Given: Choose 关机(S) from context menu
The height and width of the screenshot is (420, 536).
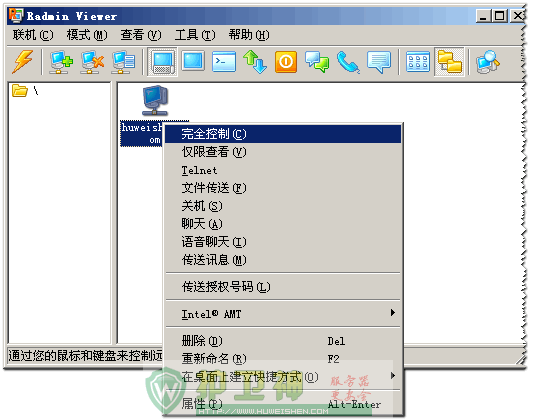Looking at the screenshot, I should (283, 206).
